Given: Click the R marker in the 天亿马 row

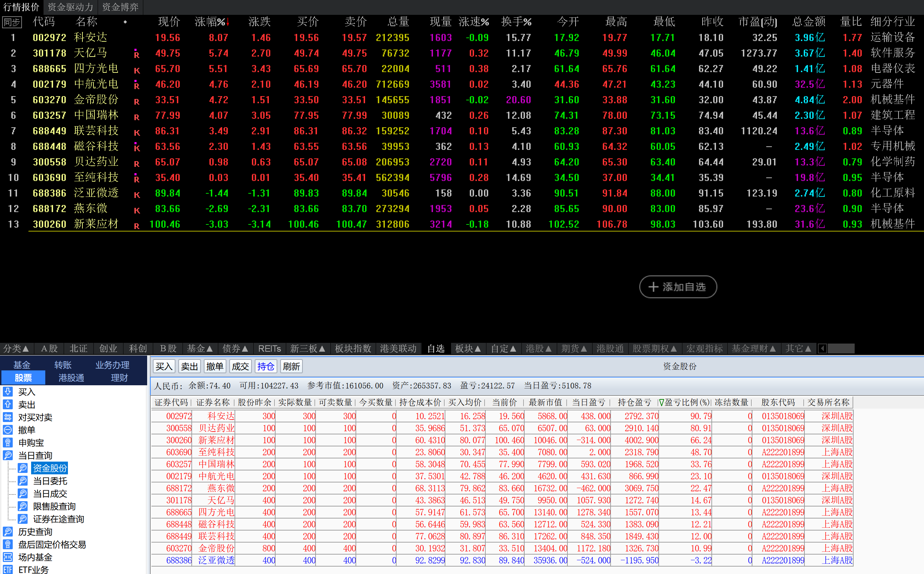Looking at the screenshot, I should 137,54.
